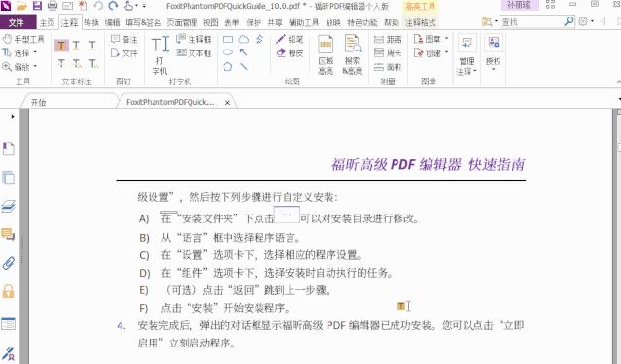Choose the 周长 perimeter measure tool
621x364 pixels.
tap(388, 52)
